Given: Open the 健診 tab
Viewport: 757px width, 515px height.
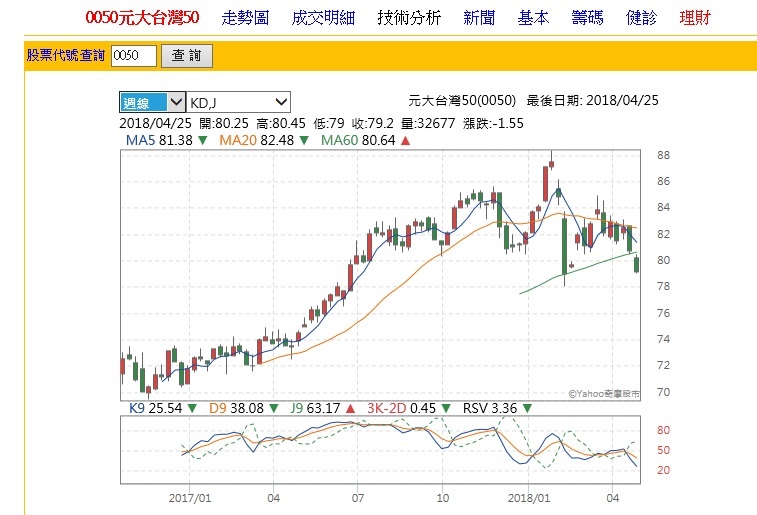Looking at the screenshot, I should [641, 18].
